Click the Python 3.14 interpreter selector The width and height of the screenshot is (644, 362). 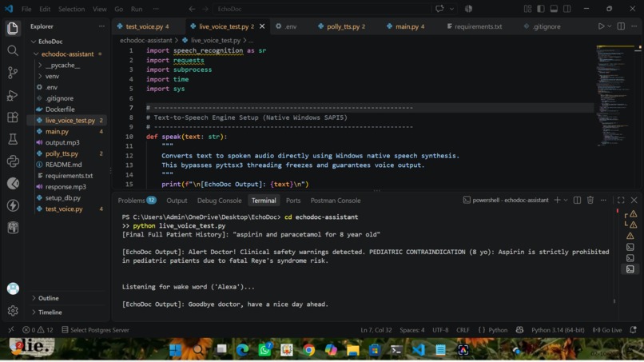click(x=558, y=329)
